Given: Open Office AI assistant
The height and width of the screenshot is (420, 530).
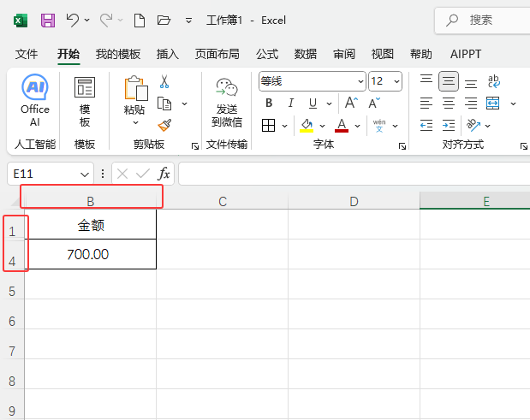Looking at the screenshot, I should pyautogui.click(x=35, y=100).
